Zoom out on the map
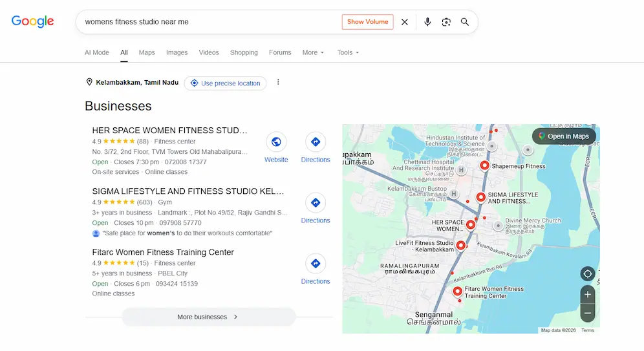The image size is (644, 351). point(588,313)
